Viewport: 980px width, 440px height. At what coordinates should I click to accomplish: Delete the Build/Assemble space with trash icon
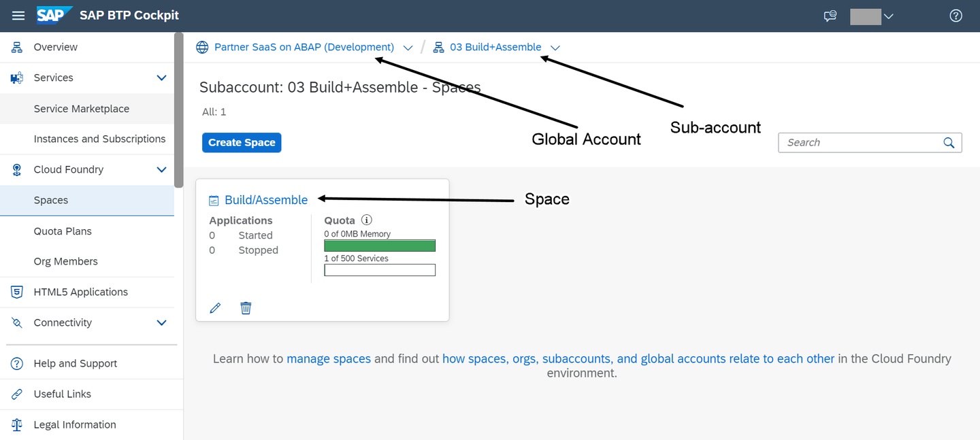click(x=246, y=308)
